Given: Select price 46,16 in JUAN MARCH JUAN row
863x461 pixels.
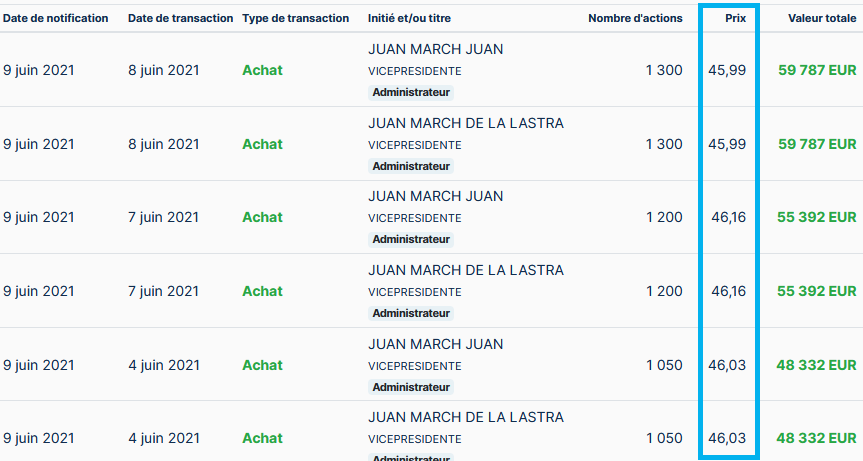Looking at the screenshot, I should coord(728,217).
